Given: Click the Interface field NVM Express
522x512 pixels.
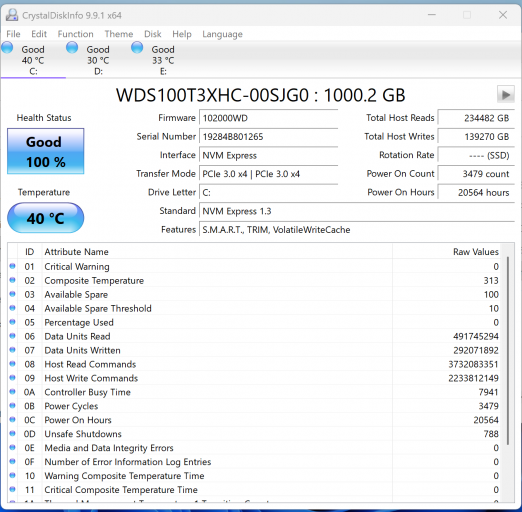Looking at the screenshot, I should tap(269, 155).
